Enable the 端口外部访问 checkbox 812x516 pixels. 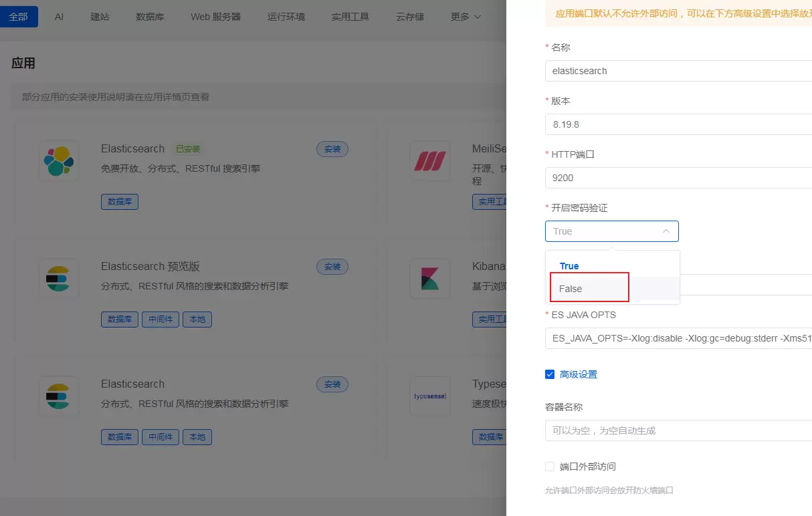point(550,467)
